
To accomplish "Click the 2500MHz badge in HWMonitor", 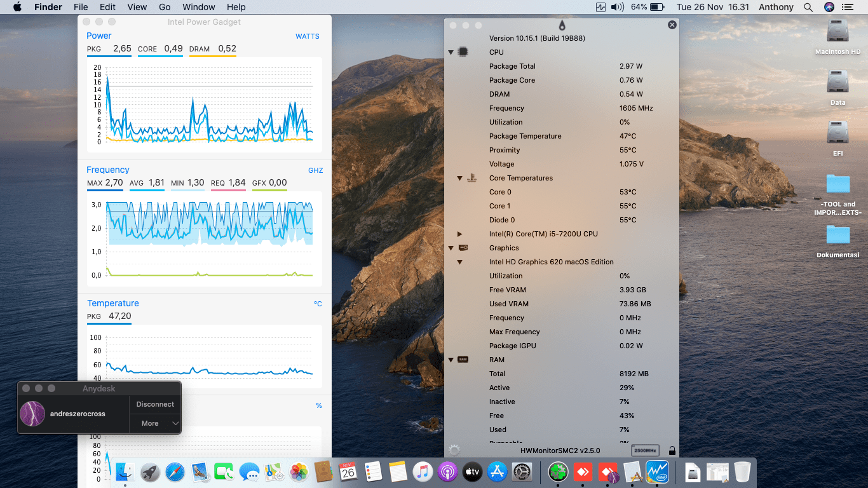I will (644, 451).
